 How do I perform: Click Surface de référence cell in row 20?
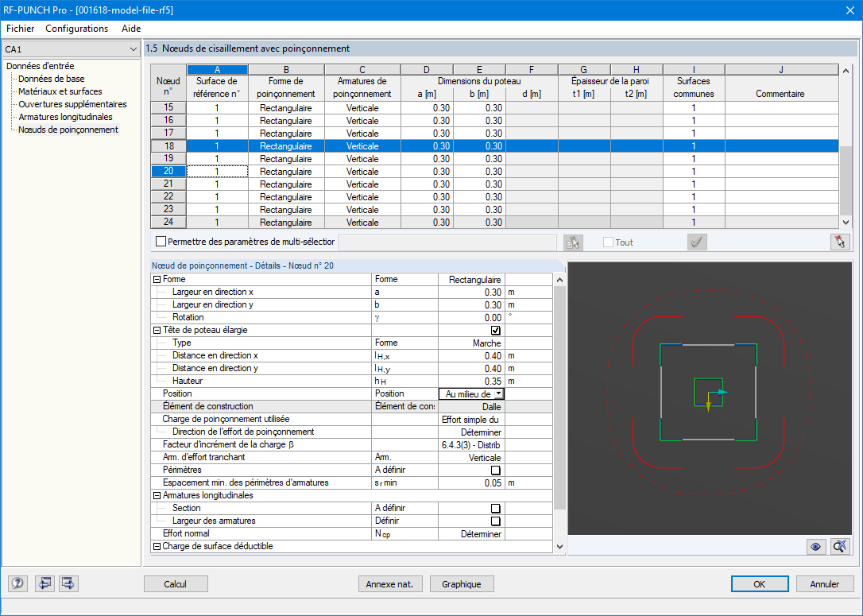(x=218, y=172)
